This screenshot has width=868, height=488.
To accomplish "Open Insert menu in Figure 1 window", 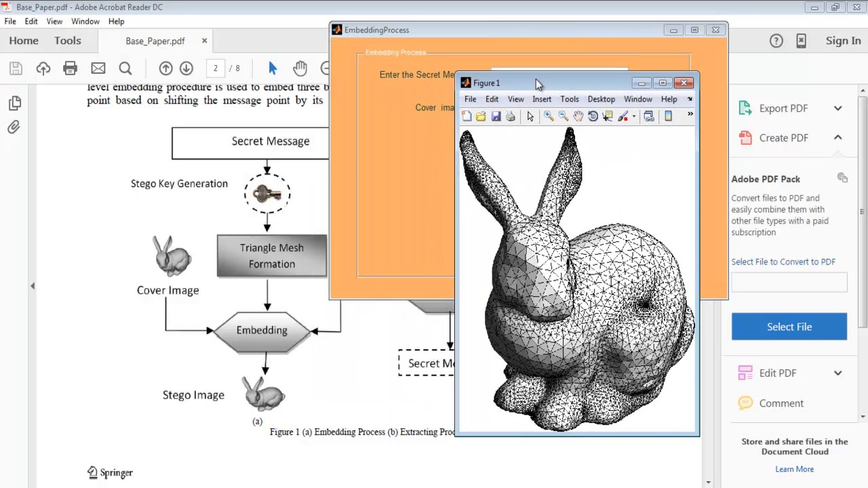I will click(542, 99).
